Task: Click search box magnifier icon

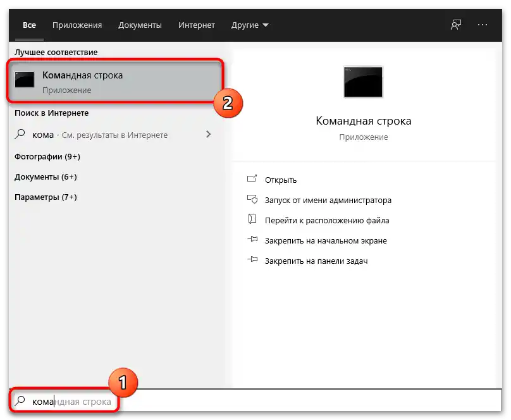Action: [x=20, y=401]
